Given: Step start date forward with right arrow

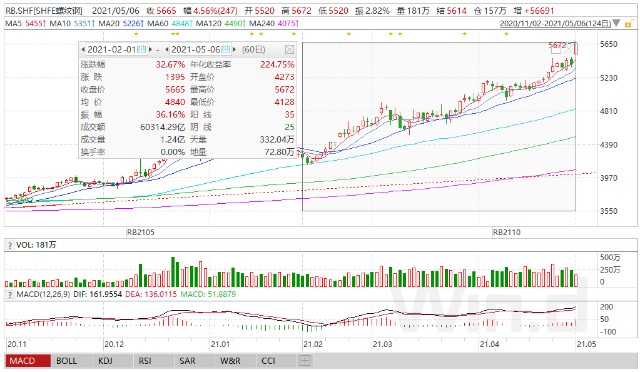Looking at the screenshot, I should pos(151,50).
